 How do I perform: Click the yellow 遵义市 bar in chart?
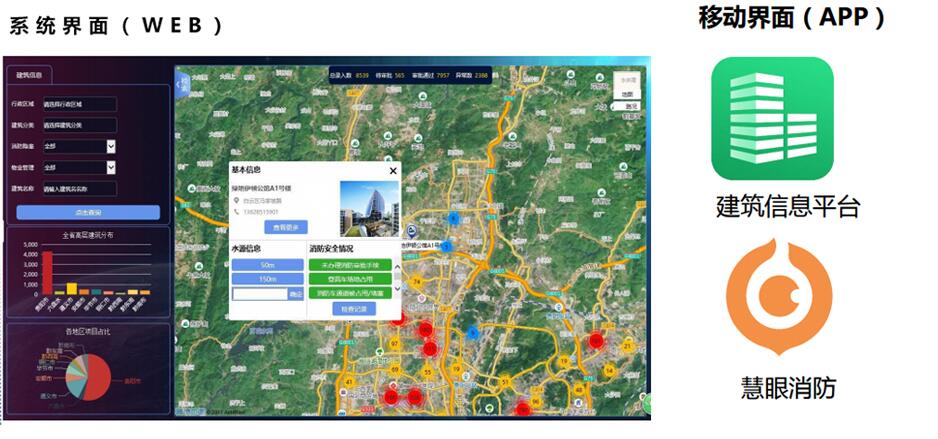click(71, 289)
